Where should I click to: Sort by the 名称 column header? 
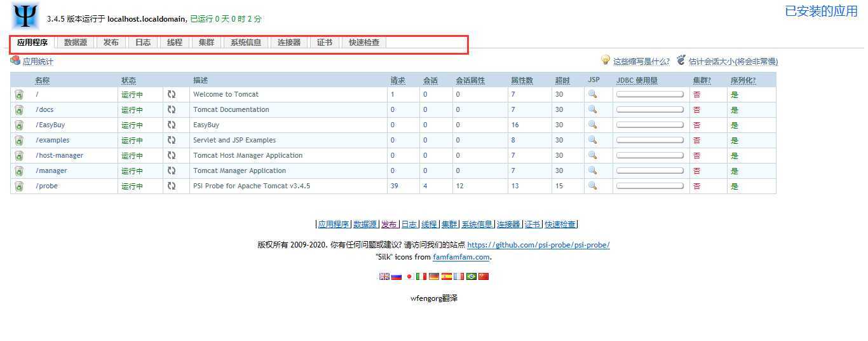43,81
